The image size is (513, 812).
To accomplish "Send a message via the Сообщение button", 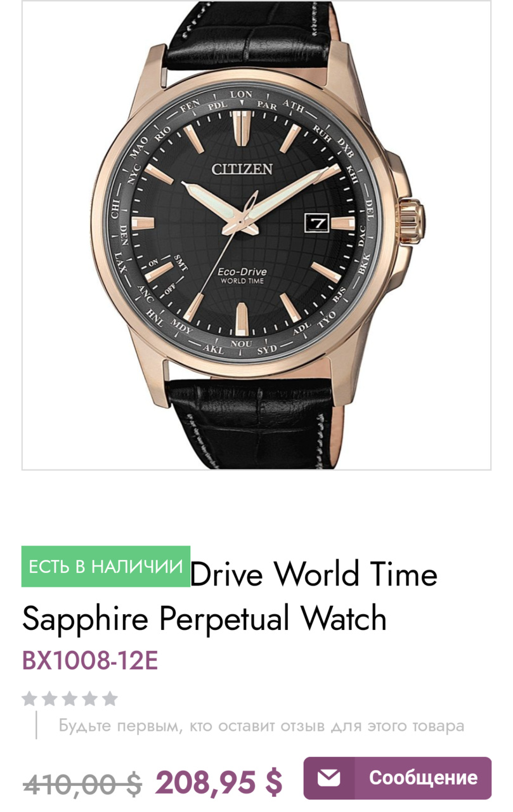I will 398,778.
